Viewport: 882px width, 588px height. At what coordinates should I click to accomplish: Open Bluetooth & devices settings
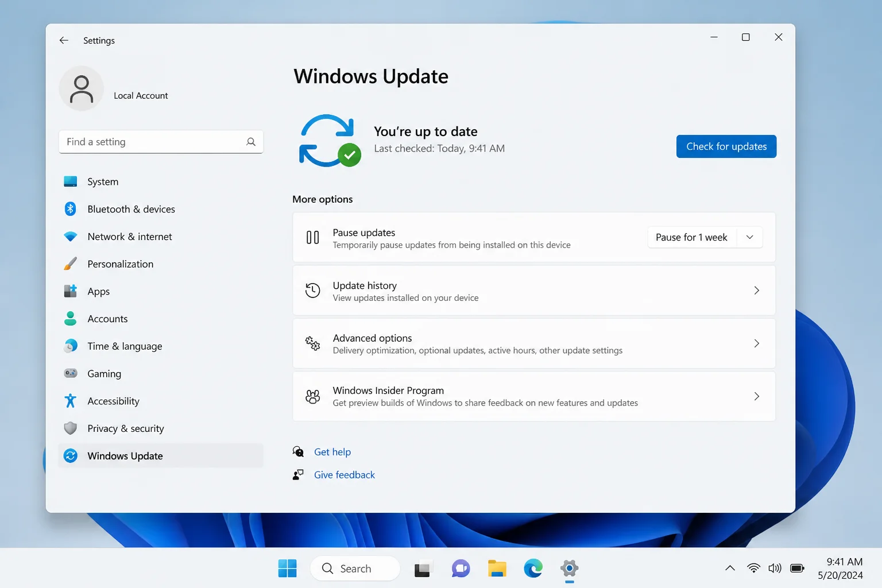(161, 209)
